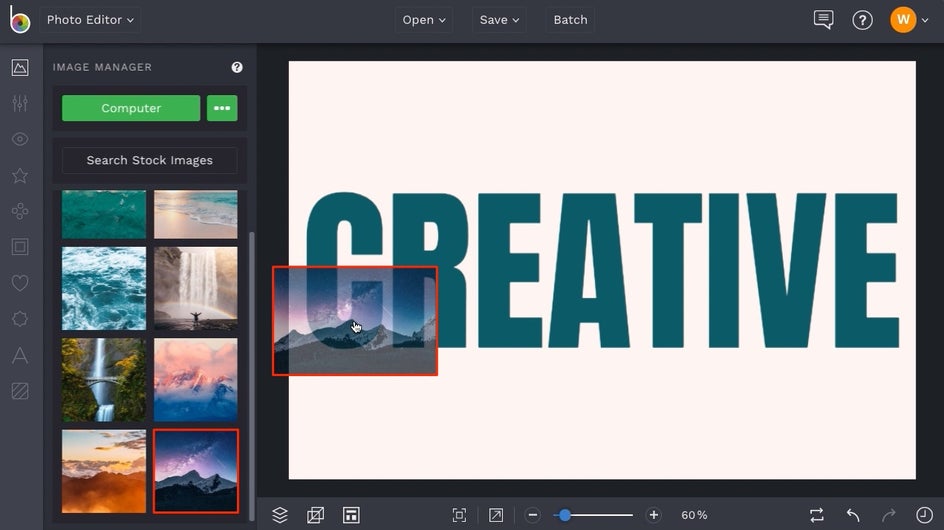The height and width of the screenshot is (530, 944).
Task: Upload from Computer button
Action: coord(131,108)
